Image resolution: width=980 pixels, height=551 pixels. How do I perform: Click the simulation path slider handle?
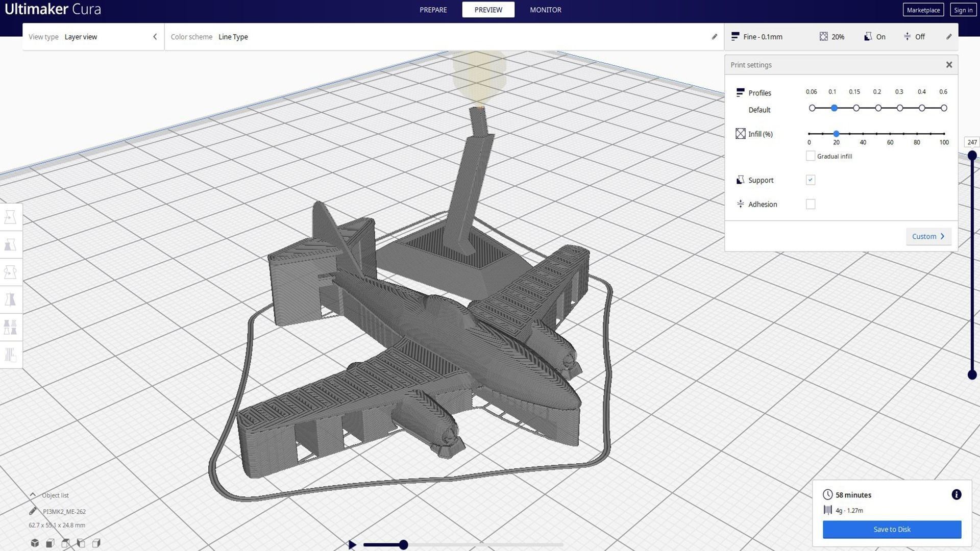(x=403, y=545)
